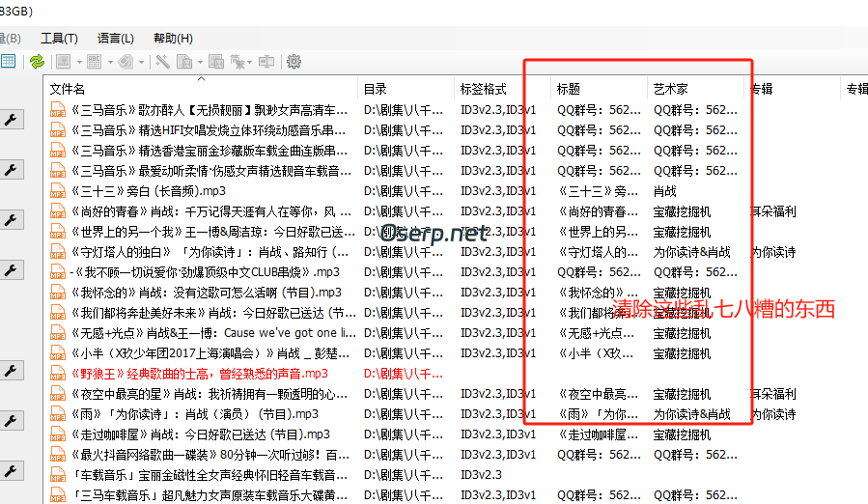The width and height of the screenshot is (868, 504).
Task: Click album 为你读诗 in 《雨》 row
Action: point(772,414)
